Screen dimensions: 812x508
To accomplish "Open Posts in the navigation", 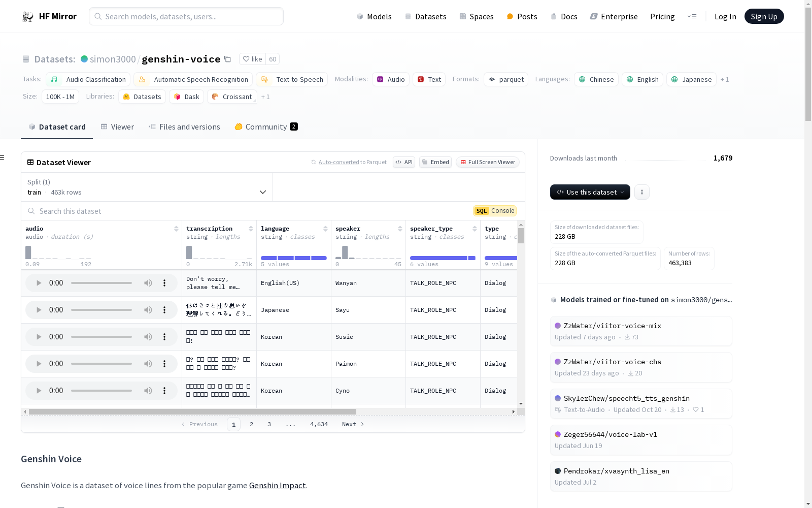I will coord(522,17).
